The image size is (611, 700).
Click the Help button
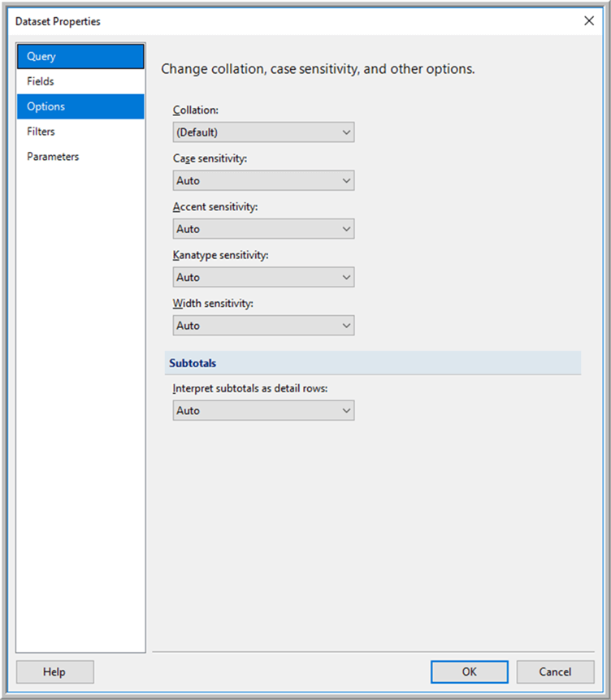coord(55,672)
